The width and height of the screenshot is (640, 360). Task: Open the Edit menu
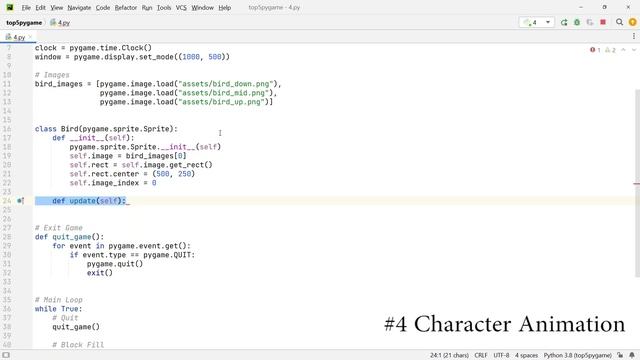coord(40,8)
